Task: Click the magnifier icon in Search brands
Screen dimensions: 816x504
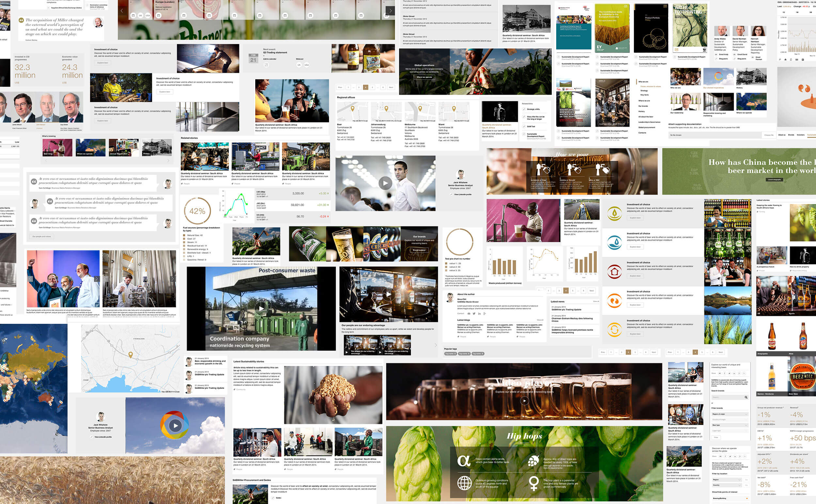Action: (x=746, y=397)
